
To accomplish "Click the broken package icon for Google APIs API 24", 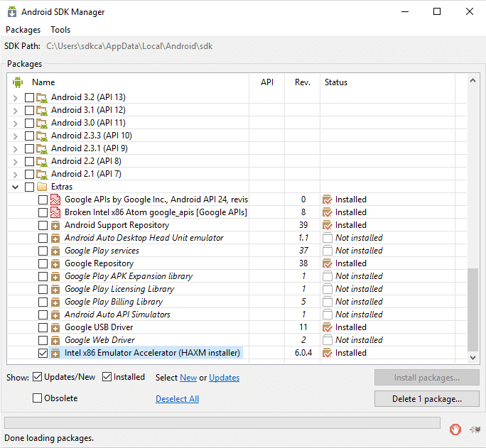I will tap(55, 200).
